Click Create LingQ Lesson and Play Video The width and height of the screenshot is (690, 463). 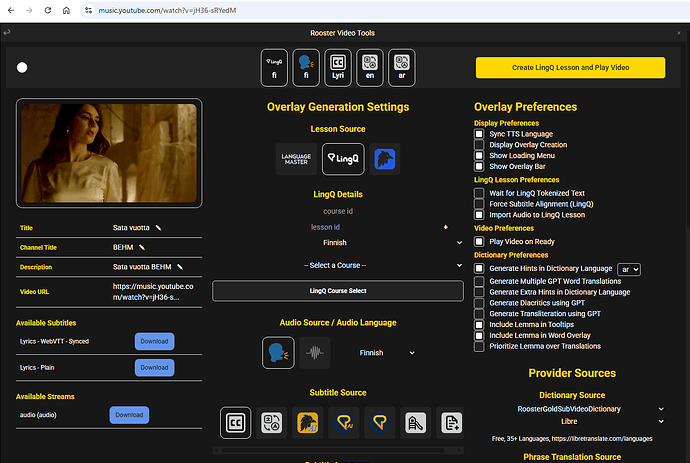pos(570,67)
